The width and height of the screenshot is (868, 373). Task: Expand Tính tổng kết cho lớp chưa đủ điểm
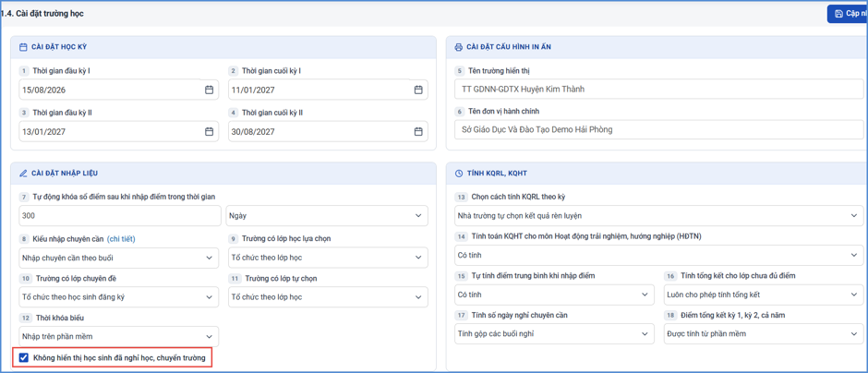coord(764,295)
